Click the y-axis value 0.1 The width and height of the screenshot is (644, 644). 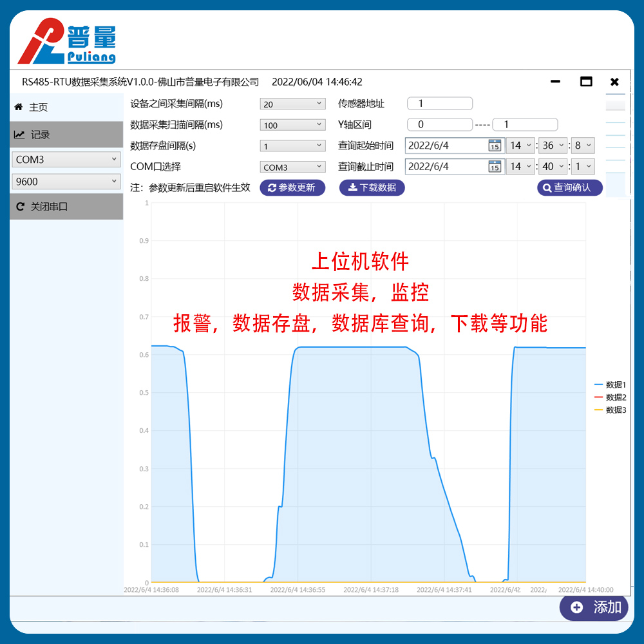(144, 545)
